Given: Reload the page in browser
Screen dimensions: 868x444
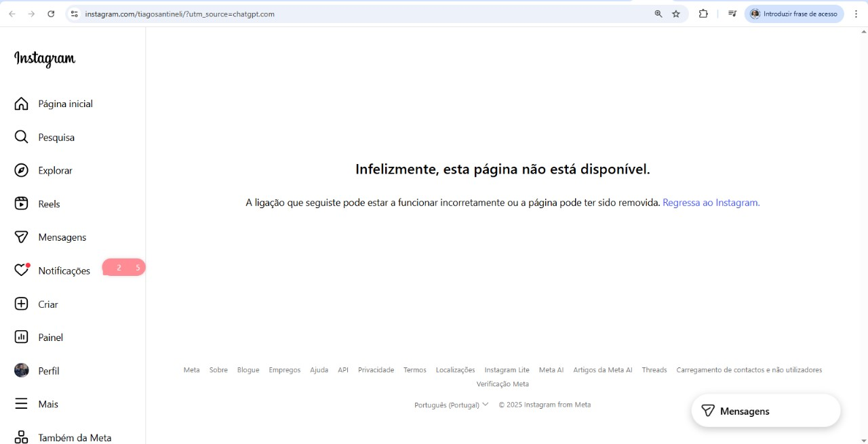Looking at the screenshot, I should pyautogui.click(x=51, y=14).
